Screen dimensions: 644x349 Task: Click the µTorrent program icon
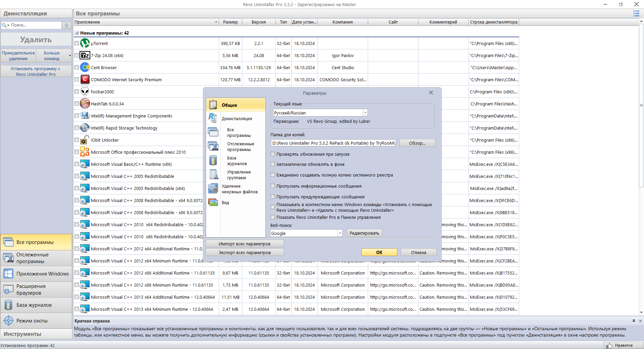point(85,43)
